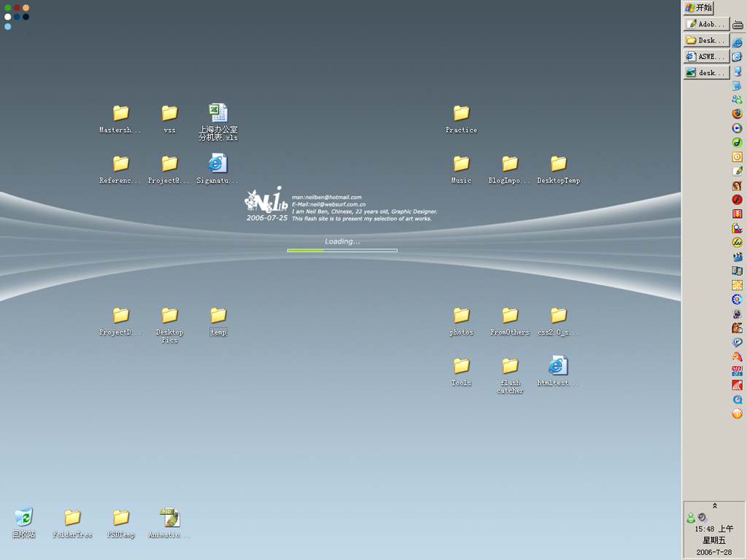
Task: Launch MSN Messenger from quick launch
Action: click(x=737, y=99)
